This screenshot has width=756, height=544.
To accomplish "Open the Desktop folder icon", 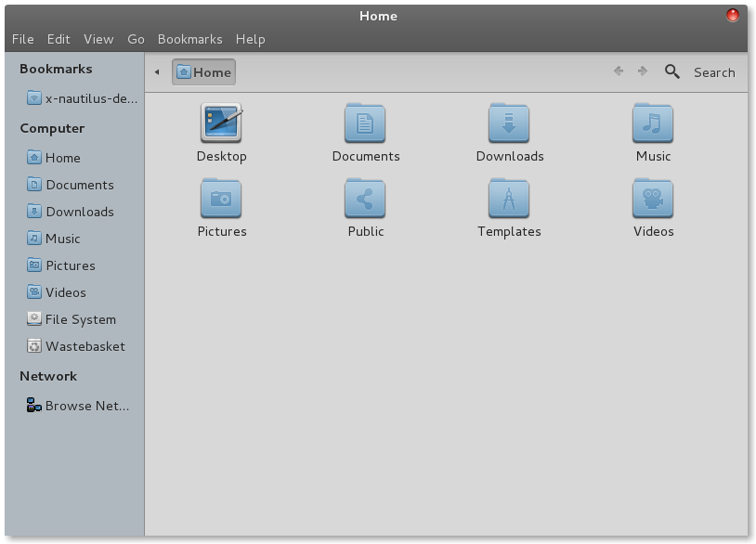I will (x=221, y=123).
